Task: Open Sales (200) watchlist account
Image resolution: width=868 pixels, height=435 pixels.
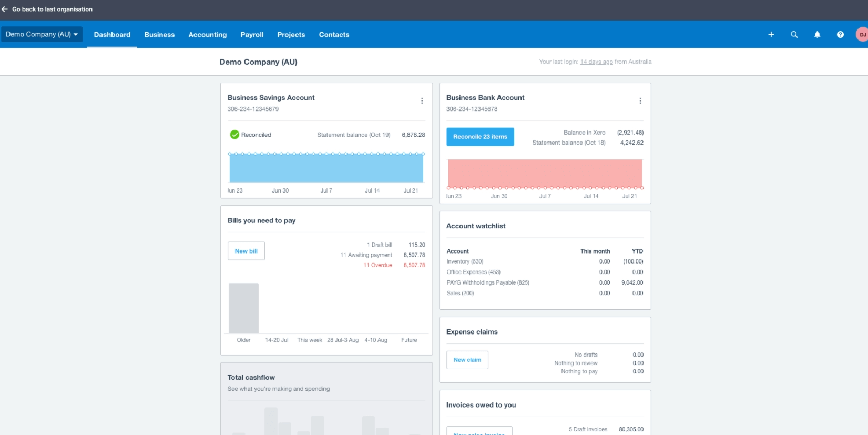Action: point(460,293)
